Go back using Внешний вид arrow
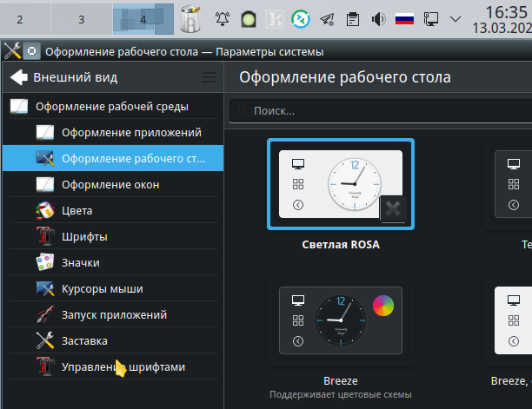Image resolution: width=532 pixels, height=409 pixels. [19, 77]
